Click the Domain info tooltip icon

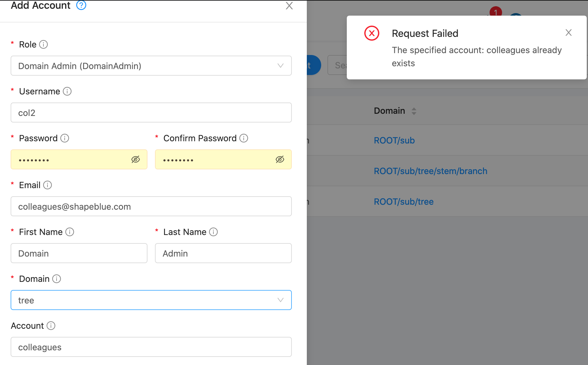[57, 279]
